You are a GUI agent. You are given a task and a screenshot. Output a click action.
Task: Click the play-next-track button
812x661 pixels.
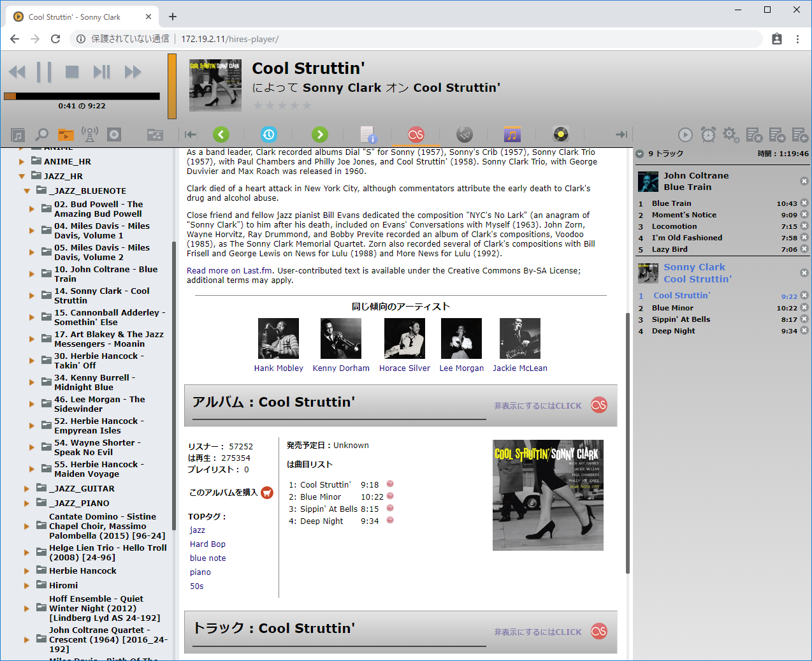(102, 72)
